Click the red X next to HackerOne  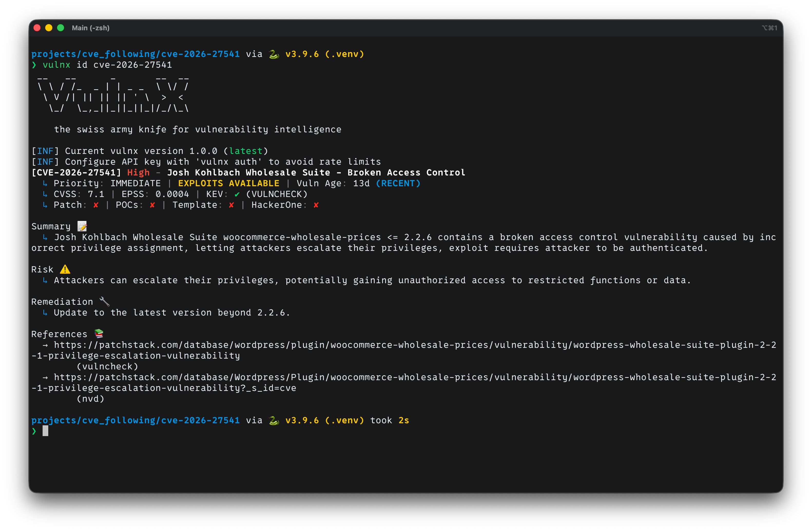[316, 205]
